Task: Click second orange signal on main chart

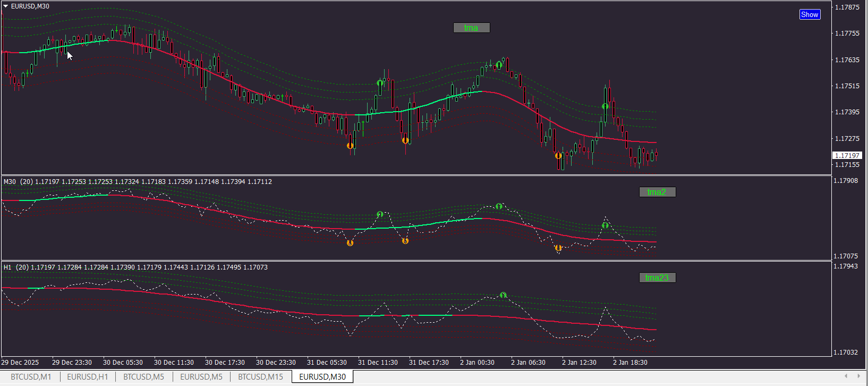Action: click(x=405, y=140)
